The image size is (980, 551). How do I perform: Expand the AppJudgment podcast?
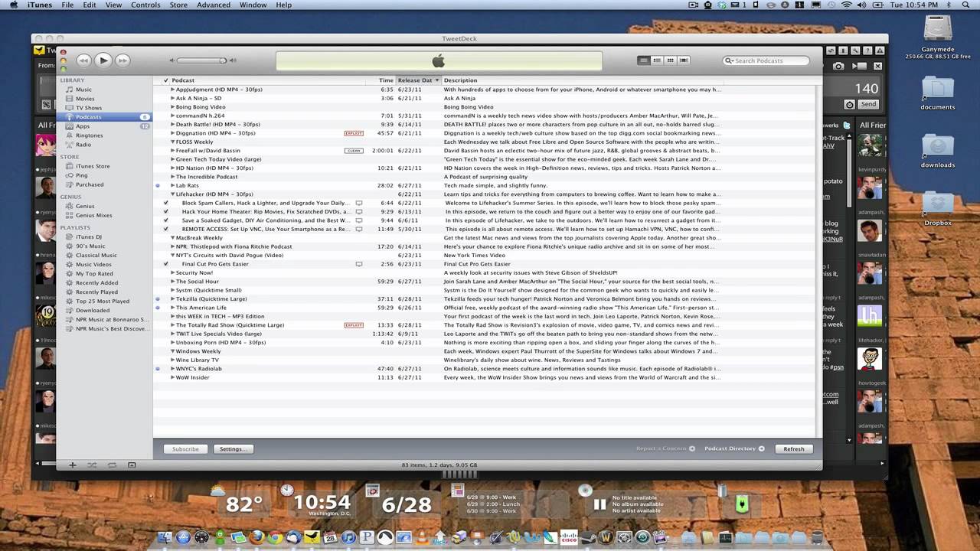(x=173, y=90)
